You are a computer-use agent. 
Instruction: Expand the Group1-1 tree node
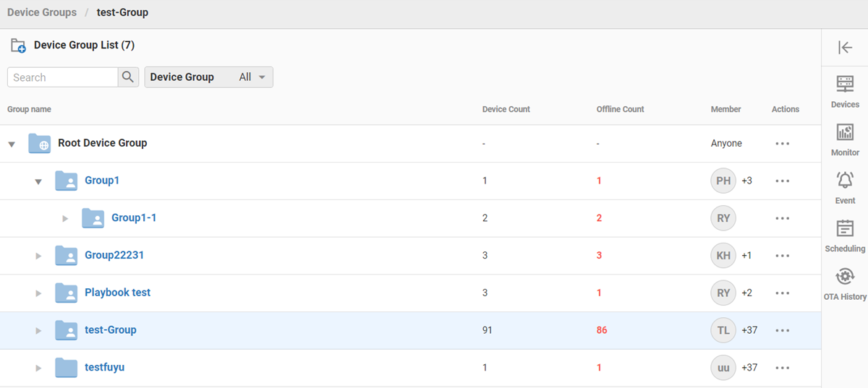[x=65, y=218]
